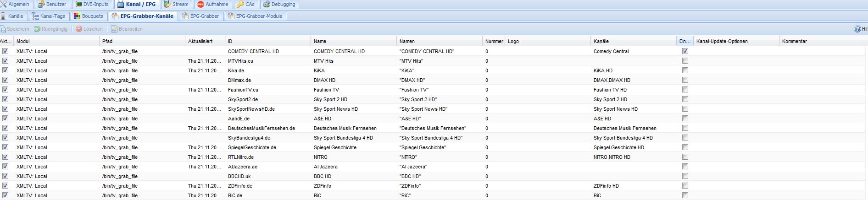Toggle the Akt. checkbox for MTVHits.eu row

point(5,61)
